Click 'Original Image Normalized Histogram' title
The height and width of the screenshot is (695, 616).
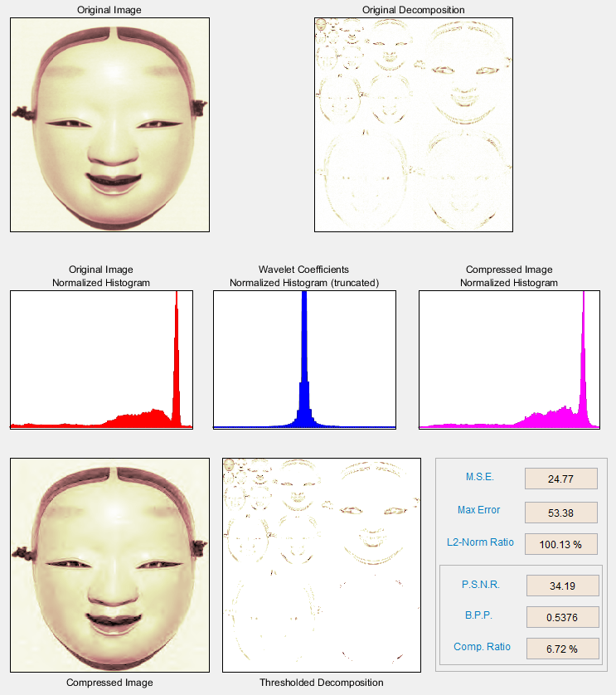[101, 275]
